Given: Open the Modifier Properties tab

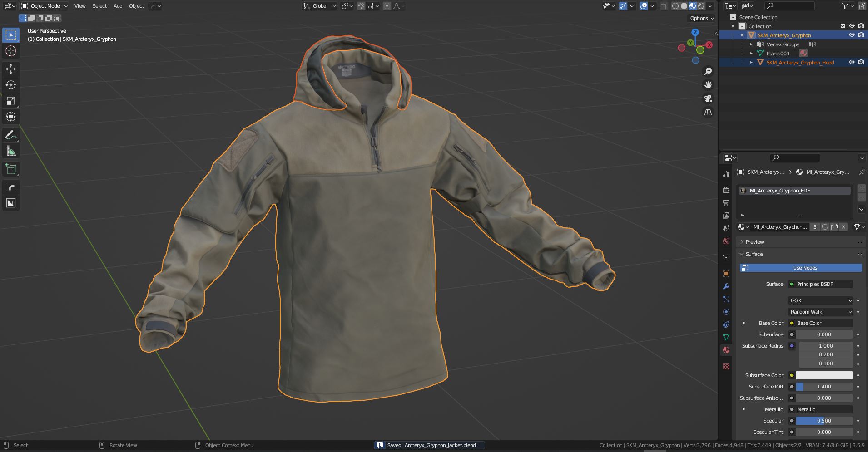Looking at the screenshot, I should (x=726, y=286).
